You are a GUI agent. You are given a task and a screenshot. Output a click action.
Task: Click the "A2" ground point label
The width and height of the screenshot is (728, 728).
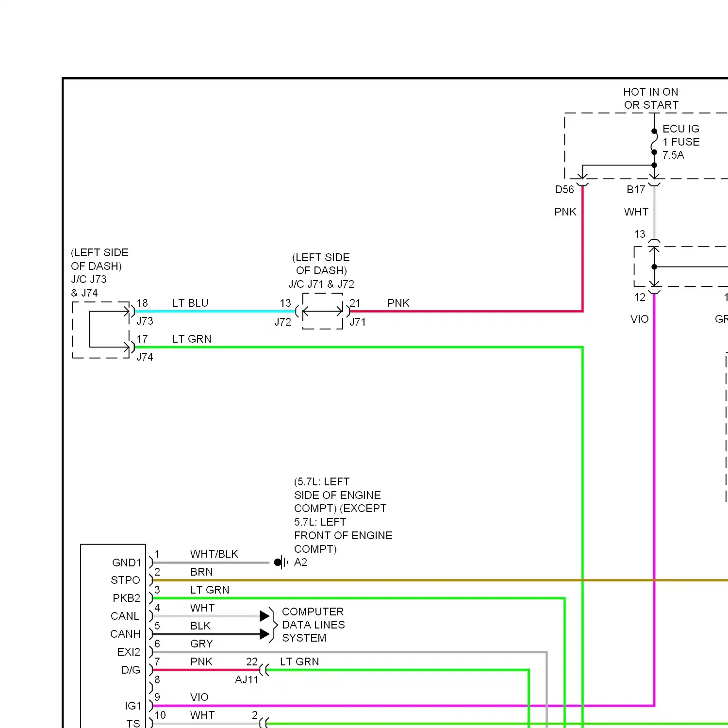click(x=300, y=563)
